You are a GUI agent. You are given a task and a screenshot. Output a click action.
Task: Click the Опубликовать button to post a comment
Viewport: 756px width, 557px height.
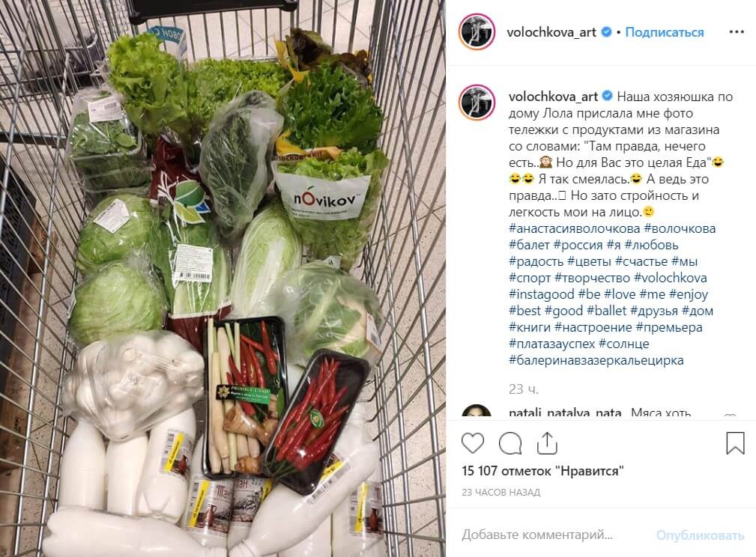coord(700,535)
